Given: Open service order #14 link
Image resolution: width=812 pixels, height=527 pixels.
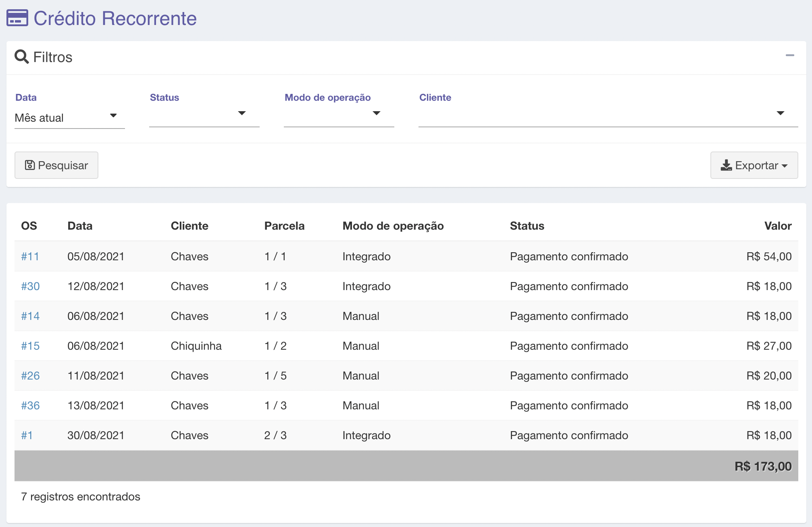Looking at the screenshot, I should [x=30, y=316].
